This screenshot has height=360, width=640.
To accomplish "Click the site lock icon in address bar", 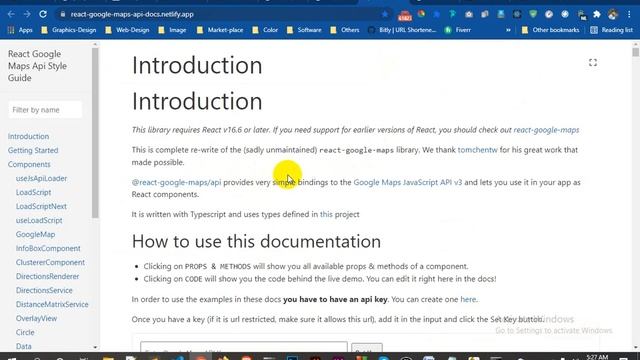I will 62,14.
